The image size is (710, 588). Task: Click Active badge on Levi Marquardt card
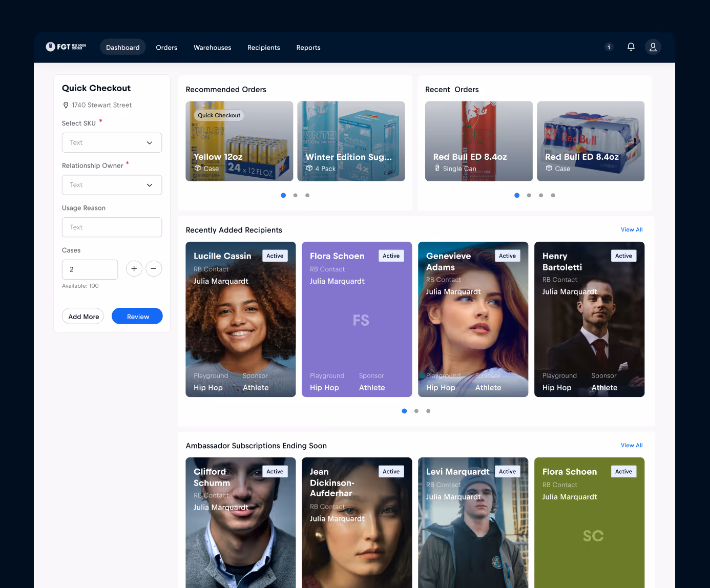tap(508, 472)
